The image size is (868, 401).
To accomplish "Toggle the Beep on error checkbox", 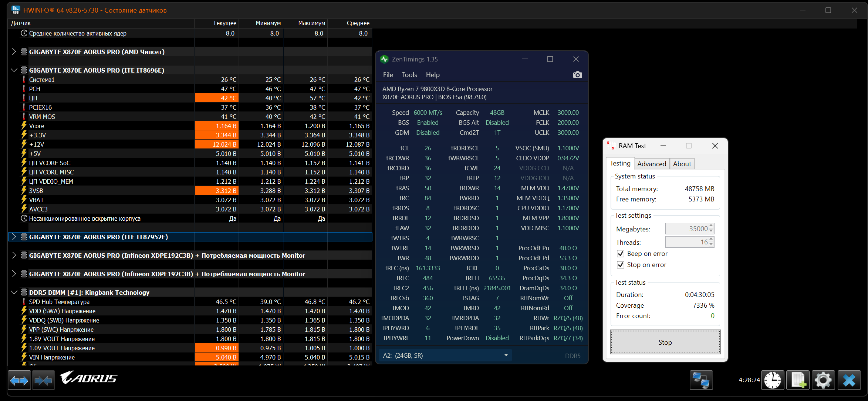I will pyautogui.click(x=621, y=254).
